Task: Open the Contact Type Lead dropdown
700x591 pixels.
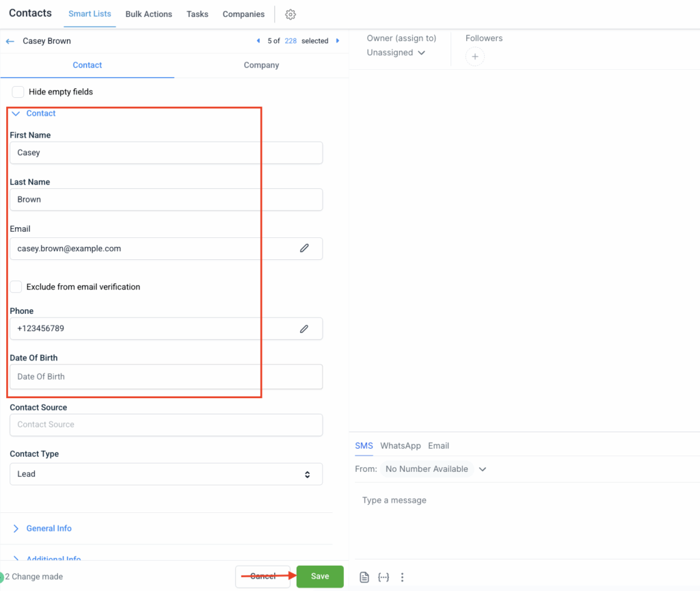Action: pos(165,474)
